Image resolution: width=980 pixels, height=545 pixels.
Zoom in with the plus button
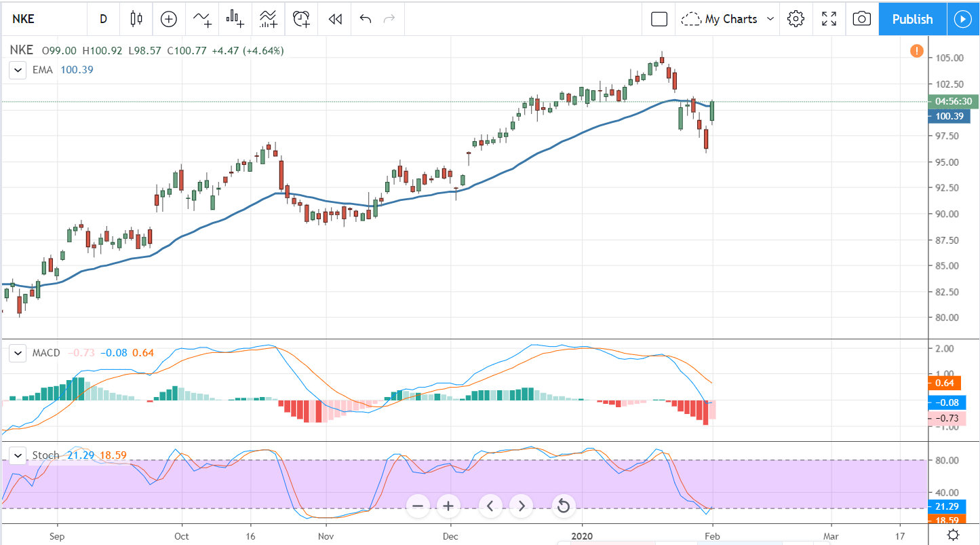click(448, 506)
